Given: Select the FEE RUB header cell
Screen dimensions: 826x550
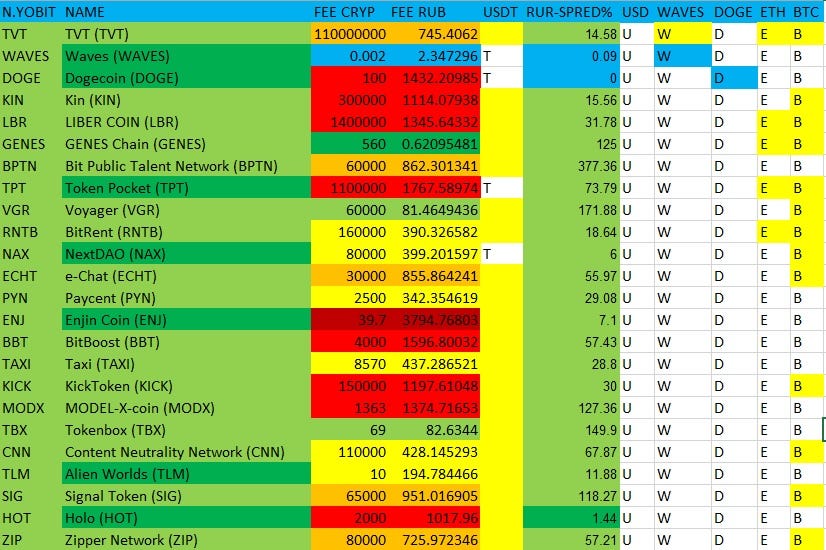Looking at the screenshot, I should pos(434,12).
